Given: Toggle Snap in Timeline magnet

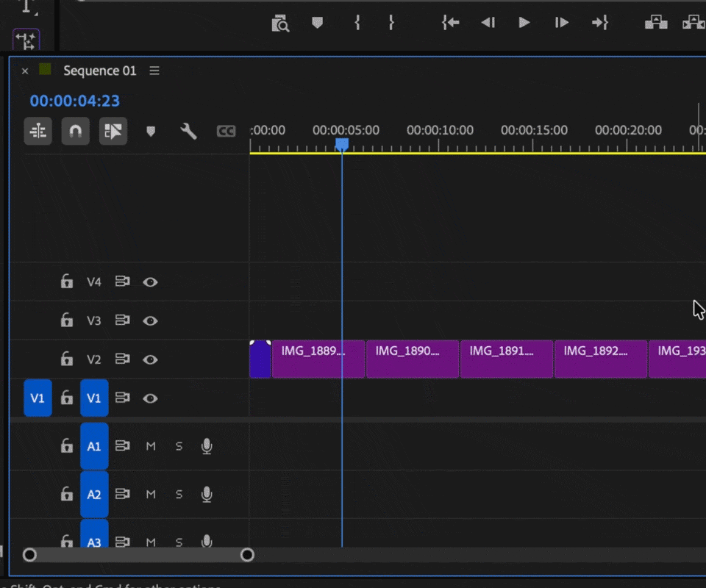Looking at the screenshot, I should click(75, 132).
